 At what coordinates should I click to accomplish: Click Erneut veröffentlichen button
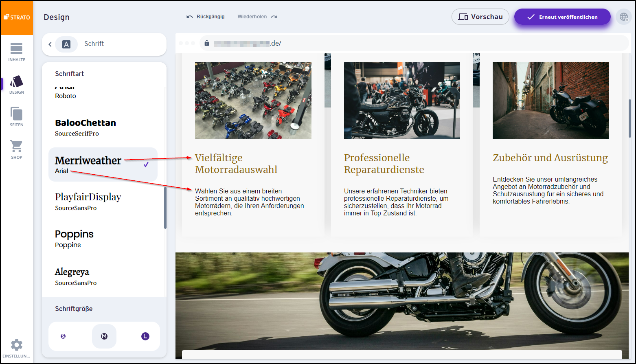562,17
